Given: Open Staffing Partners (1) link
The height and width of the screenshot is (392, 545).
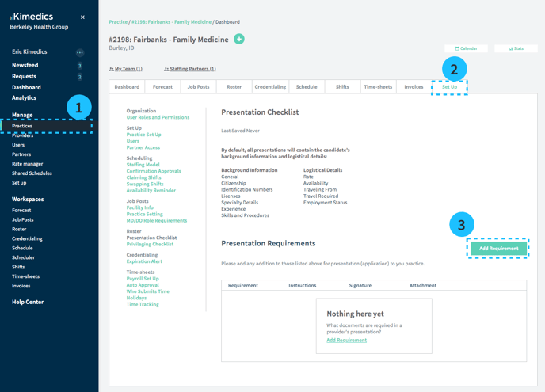Looking at the screenshot, I should [190, 69].
